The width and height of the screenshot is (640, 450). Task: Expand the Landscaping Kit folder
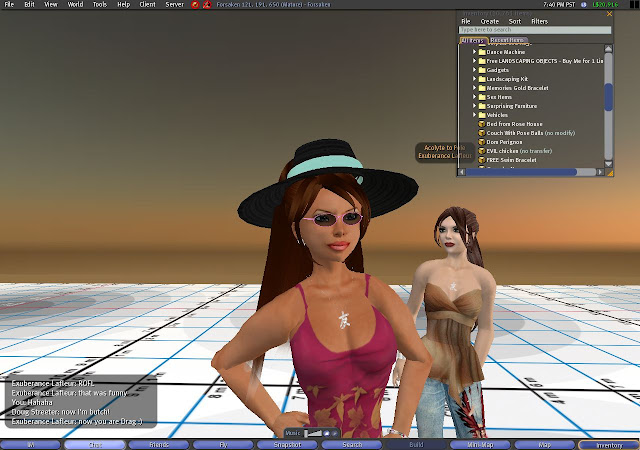tap(474, 79)
